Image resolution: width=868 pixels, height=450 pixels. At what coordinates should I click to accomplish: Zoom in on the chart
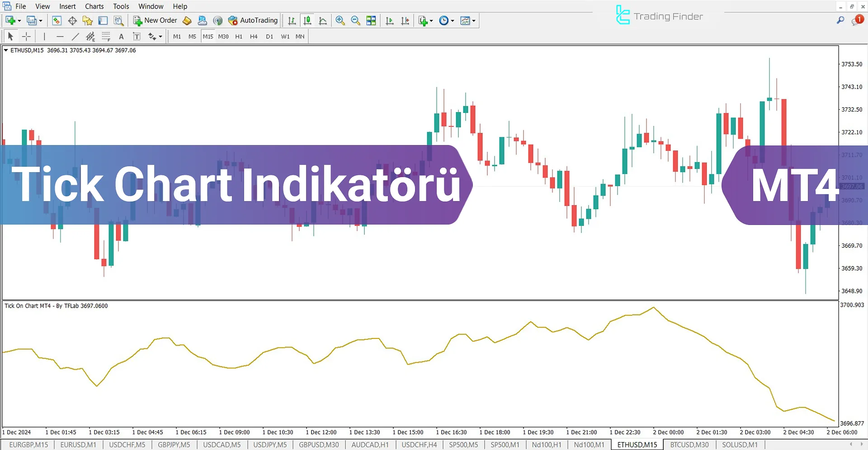pyautogui.click(x=340, y=20)
